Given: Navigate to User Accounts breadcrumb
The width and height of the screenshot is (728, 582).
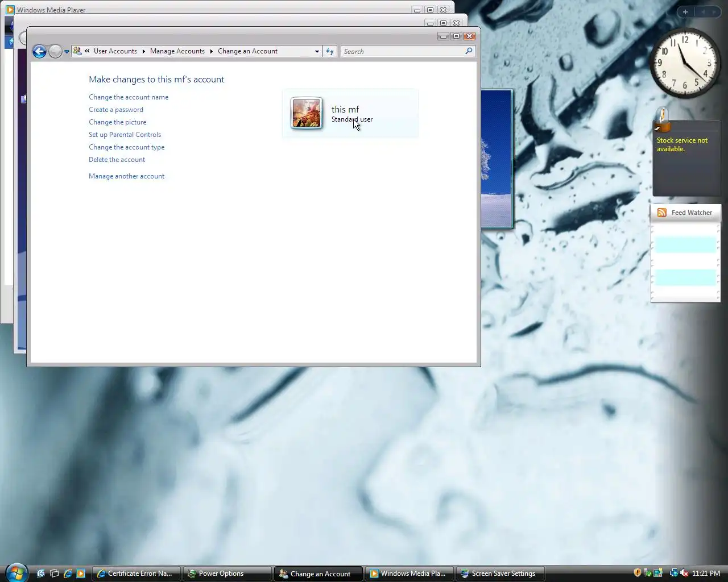Looking at the screenshot, I should pos(115,51).
